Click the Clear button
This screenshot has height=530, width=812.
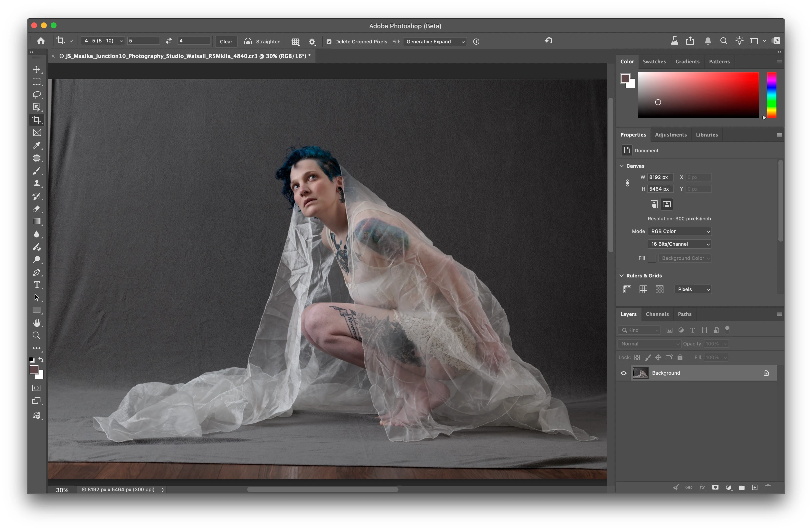point(226,42)
